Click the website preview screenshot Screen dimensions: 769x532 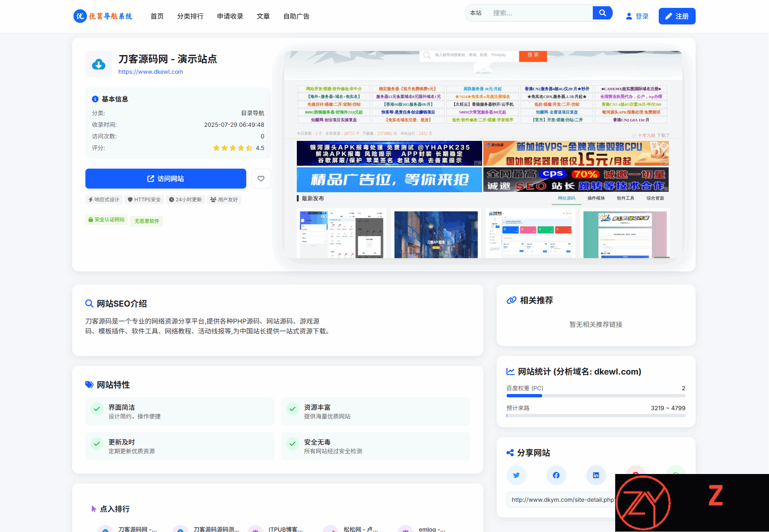pyautogui.click(x=483, y=155)
